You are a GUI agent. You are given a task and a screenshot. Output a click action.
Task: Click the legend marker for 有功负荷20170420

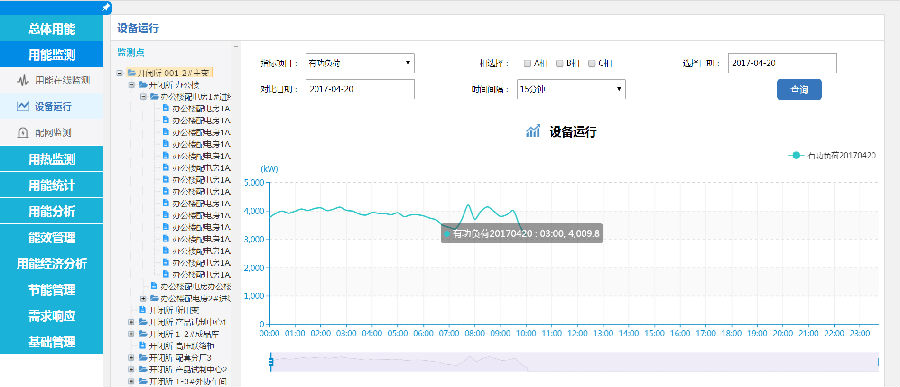pyautogui.click(x=796, y=155)
